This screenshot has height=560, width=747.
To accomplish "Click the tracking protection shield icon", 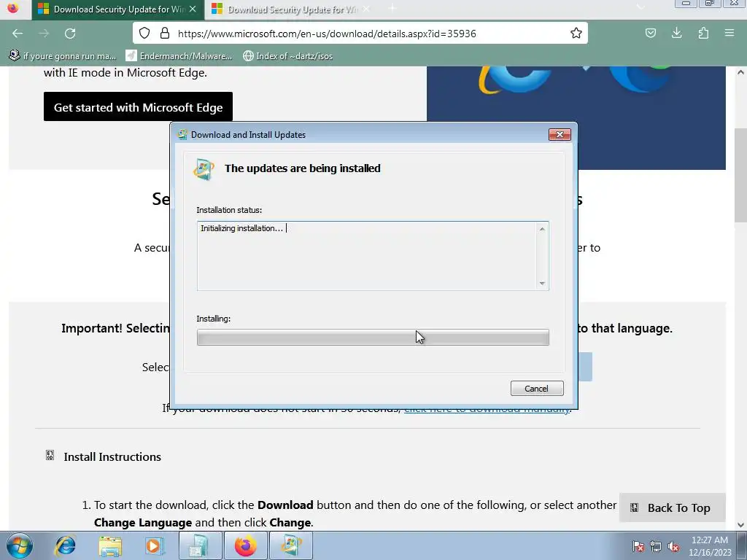I will coord(144,33).
